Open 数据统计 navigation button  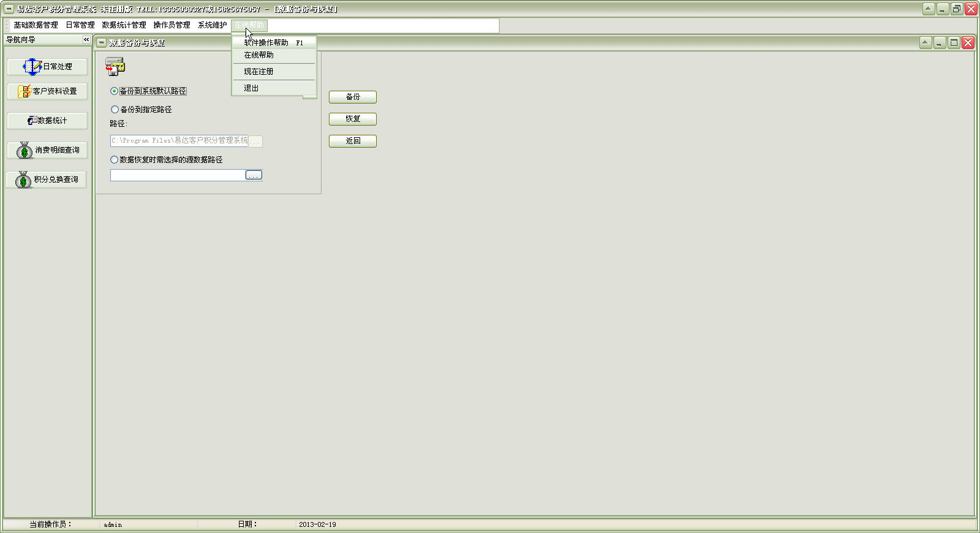[47, 121]
